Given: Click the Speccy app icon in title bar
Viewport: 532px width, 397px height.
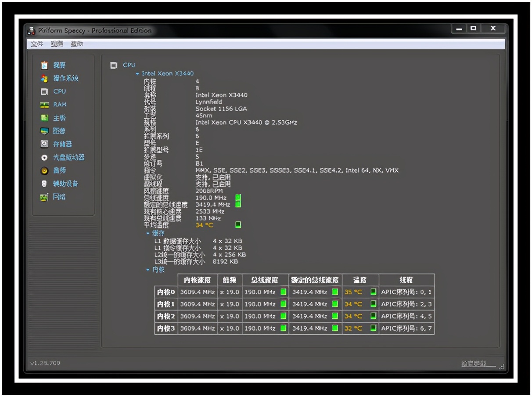Looking at the screenshot, I should tap(31, 30).
